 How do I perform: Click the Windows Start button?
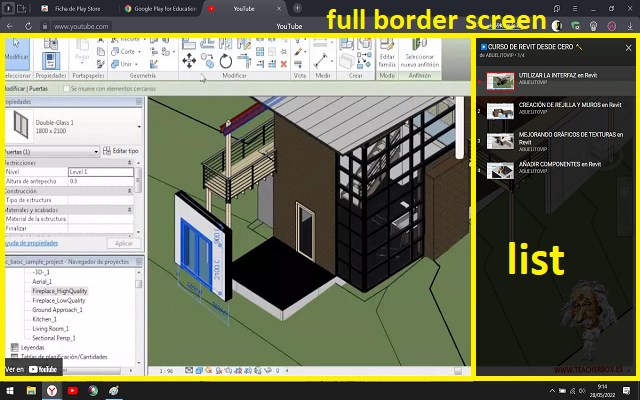(10, 391)
